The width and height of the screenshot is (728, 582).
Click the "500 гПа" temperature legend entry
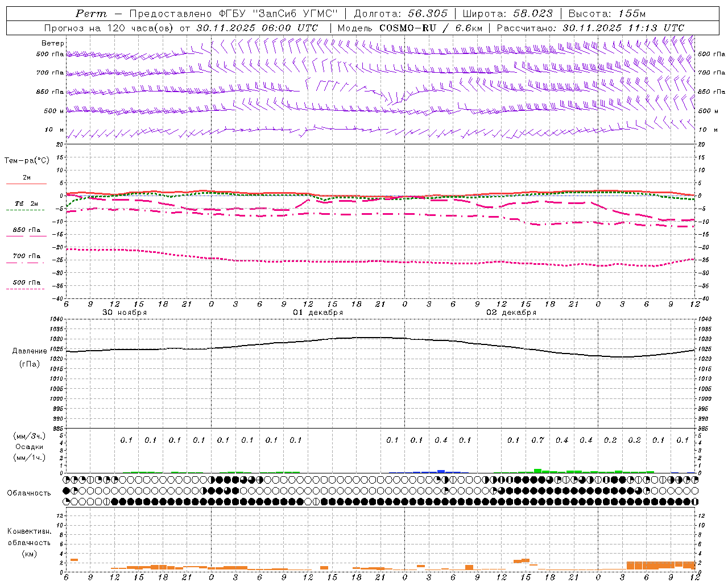click(27, 282)
